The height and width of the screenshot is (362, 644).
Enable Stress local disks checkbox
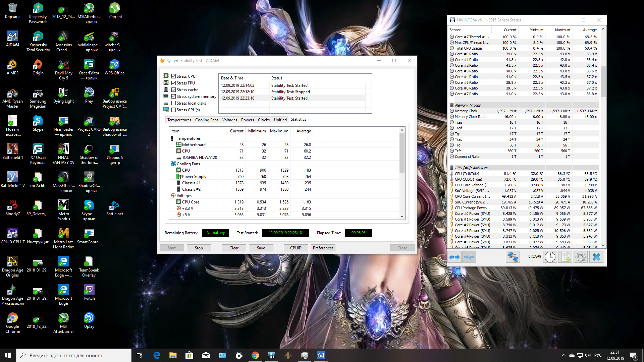[174, 103]
